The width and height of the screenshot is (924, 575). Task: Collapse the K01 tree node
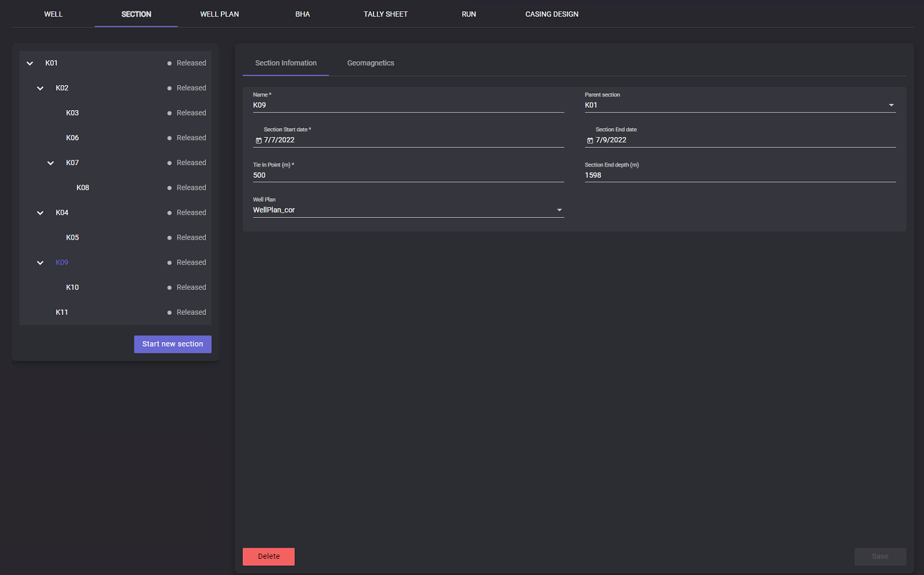(x=29, y=63)
